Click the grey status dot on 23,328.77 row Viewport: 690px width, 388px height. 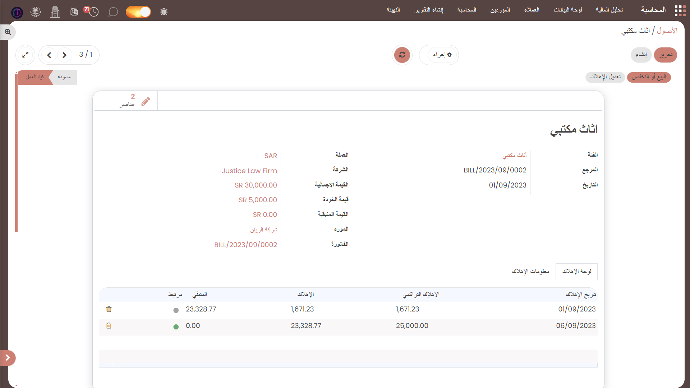coord(176,310)
